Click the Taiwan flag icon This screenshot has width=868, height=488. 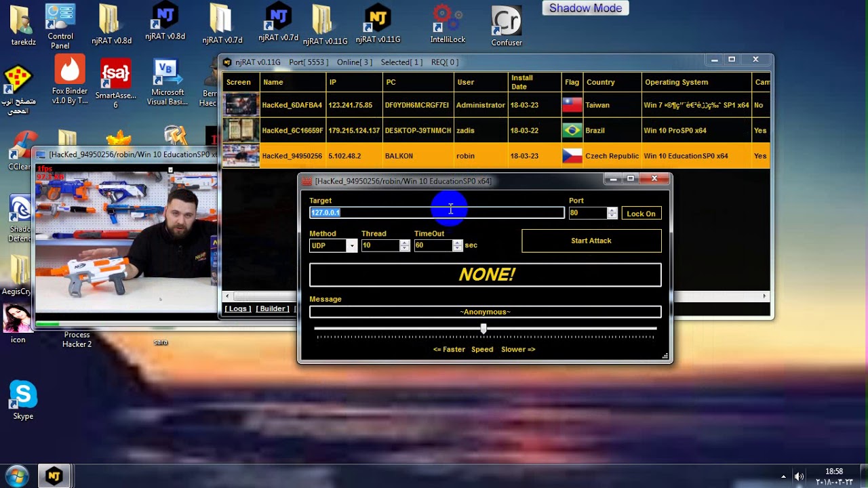pos(572,105)
